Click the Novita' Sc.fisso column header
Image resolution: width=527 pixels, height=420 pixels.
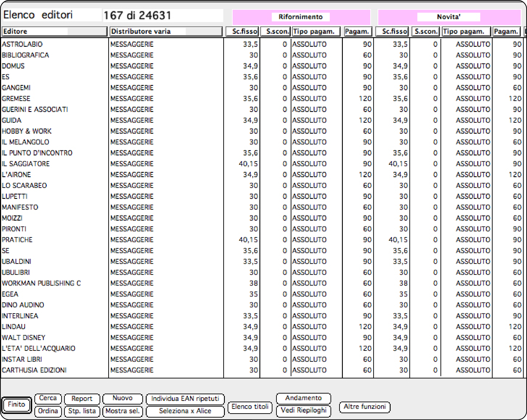392,31
